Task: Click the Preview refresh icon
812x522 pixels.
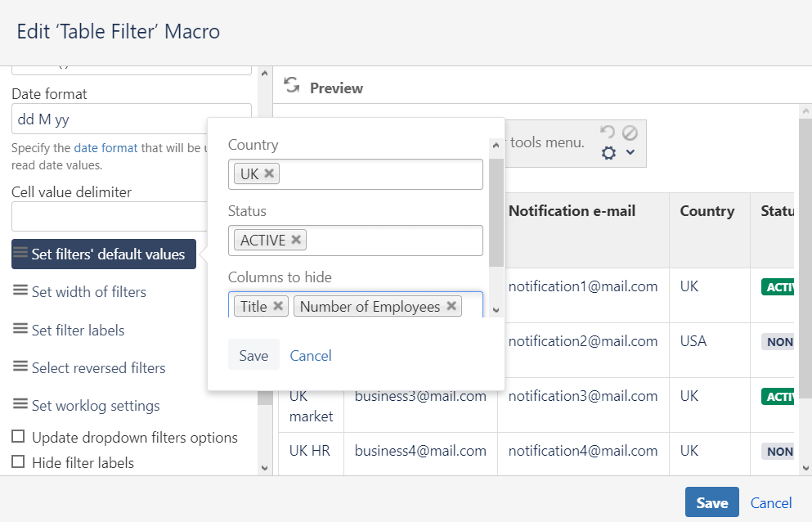Action: (292, 85)
